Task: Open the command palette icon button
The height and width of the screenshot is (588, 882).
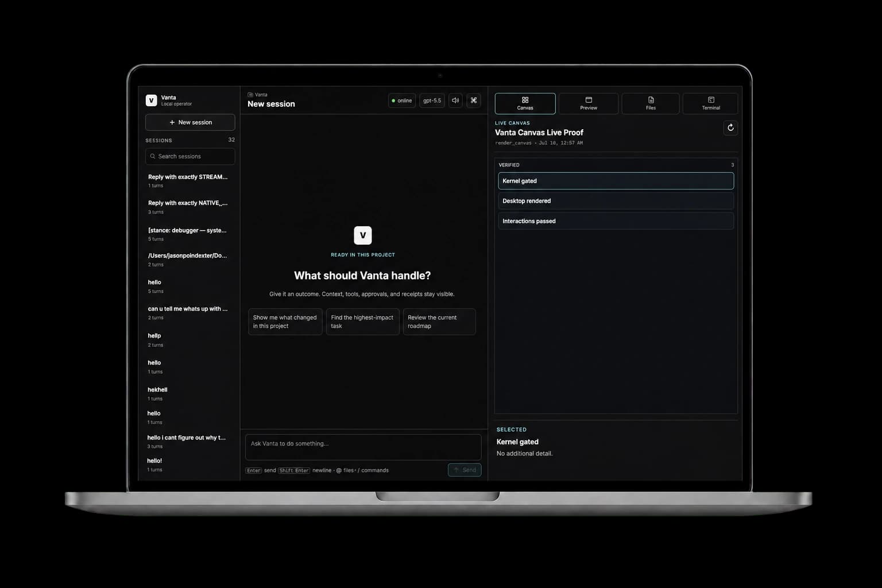Action: click(474, 100)
